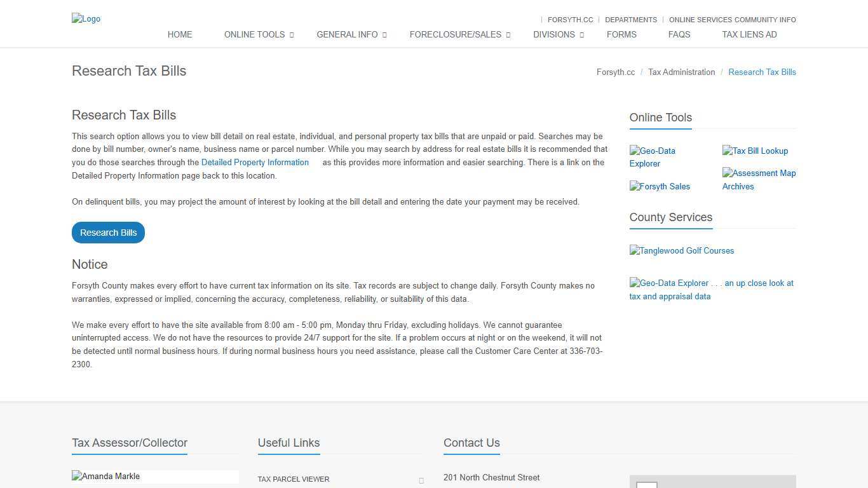
Task: Open the Assessment Map Archives image link
Action: coord(759,180)
